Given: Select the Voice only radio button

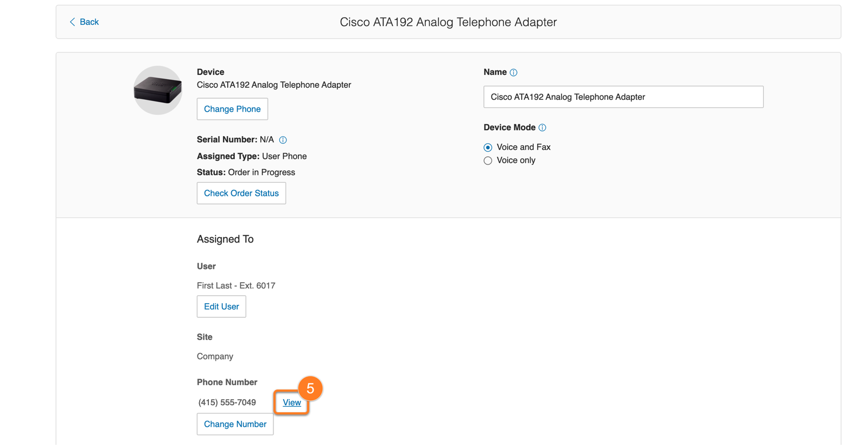Looking at the screenshot, I should [488, 161].
